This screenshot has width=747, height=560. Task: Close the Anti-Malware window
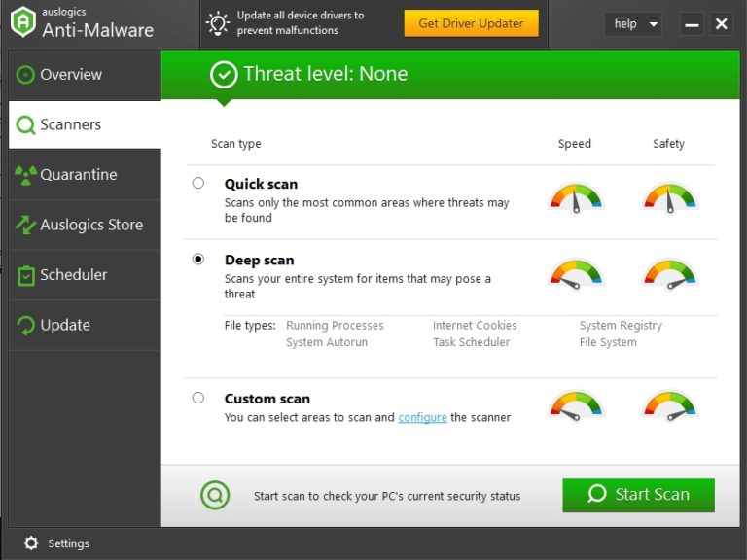[x=722, y=23]
